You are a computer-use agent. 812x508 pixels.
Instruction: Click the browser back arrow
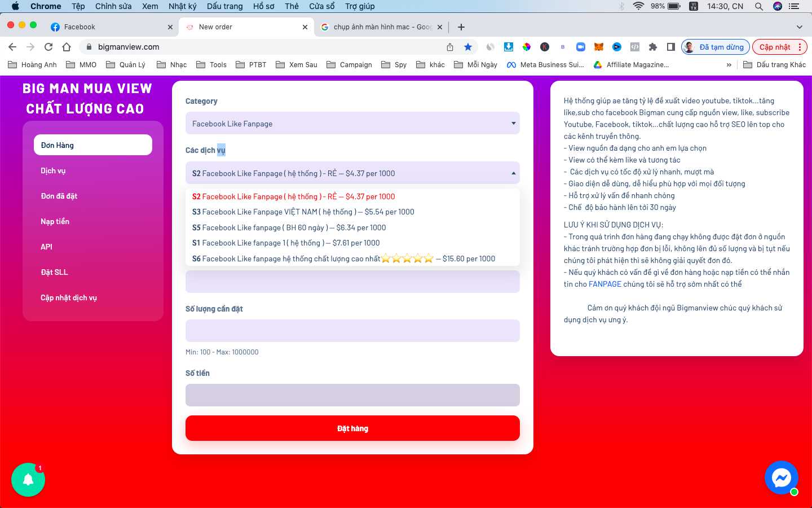(12, 47)
